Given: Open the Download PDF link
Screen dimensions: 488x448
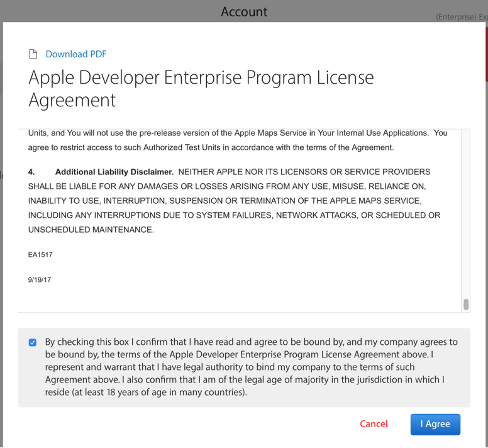Looking at the screenshot, I should point(76,54).
